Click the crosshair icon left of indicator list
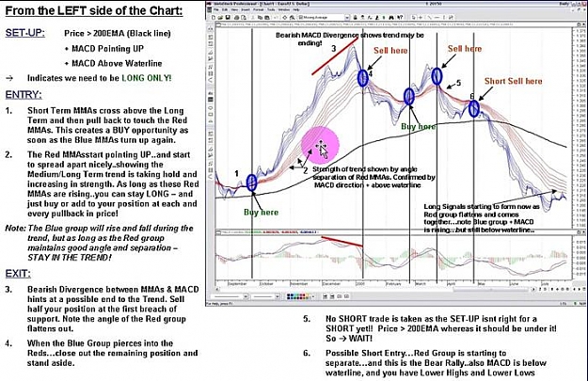Screen dimensions: 588x381 click(285, 17)
